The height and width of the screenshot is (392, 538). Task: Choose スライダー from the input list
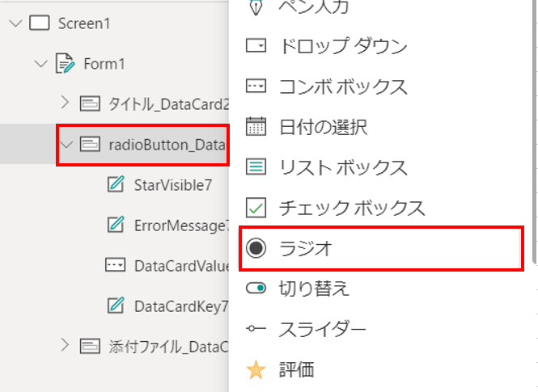[322, 329]
